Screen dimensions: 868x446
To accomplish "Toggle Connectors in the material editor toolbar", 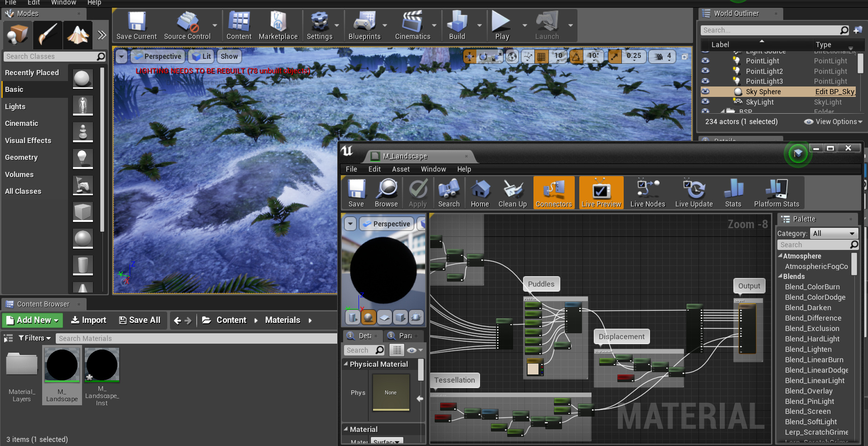I will tap(554, 193).
